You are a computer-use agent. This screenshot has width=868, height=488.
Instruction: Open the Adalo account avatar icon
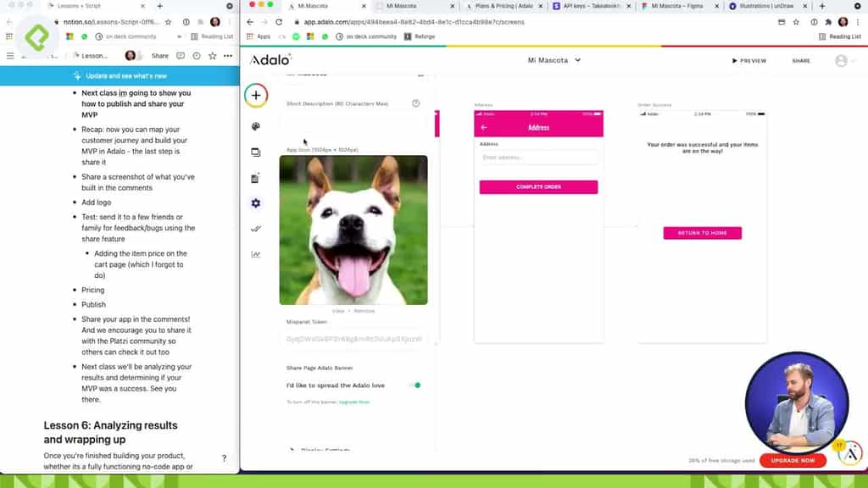[x=843, y=60]
